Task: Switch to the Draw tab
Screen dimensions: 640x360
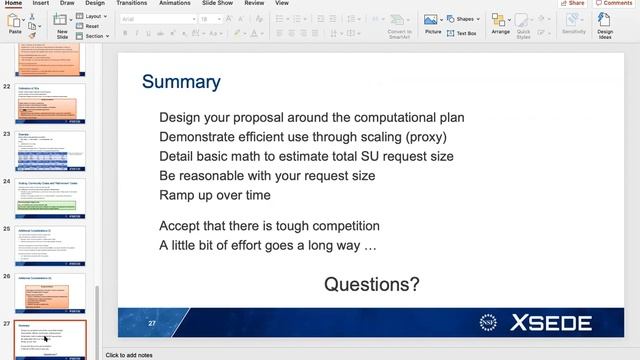Action: point(67,3)
